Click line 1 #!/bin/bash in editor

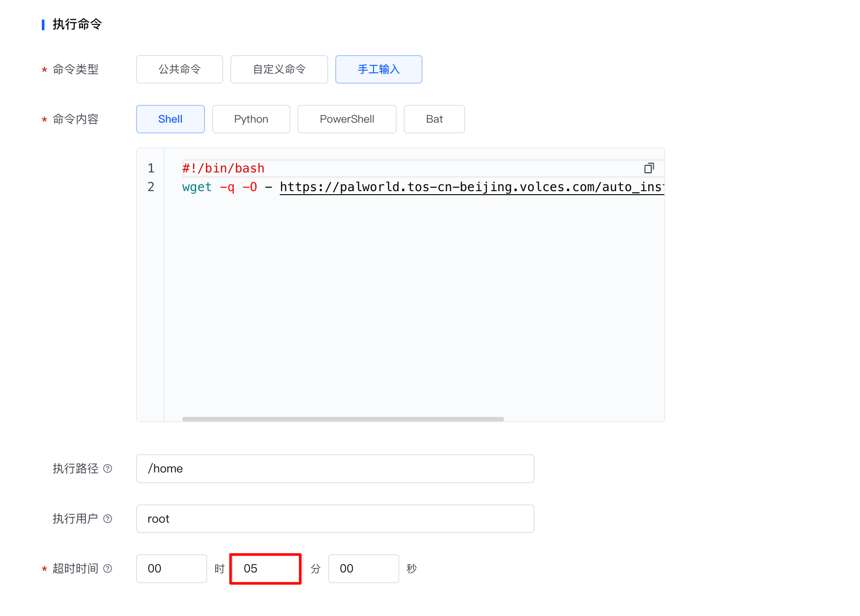pyautogui.click(x=223, y=168)
